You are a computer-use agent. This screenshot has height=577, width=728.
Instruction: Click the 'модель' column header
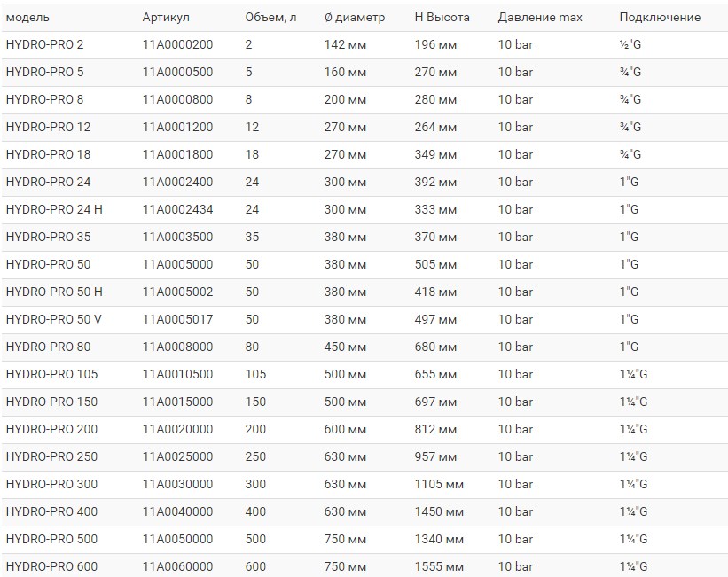tap(27, 18)
